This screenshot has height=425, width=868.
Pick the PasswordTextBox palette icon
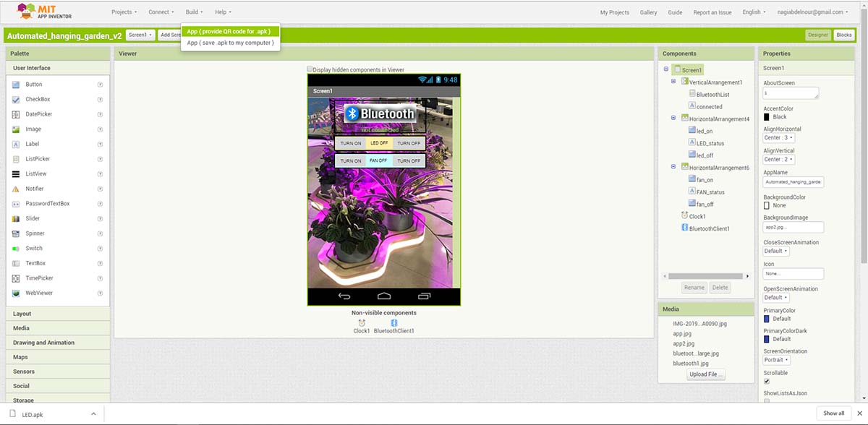17,204
